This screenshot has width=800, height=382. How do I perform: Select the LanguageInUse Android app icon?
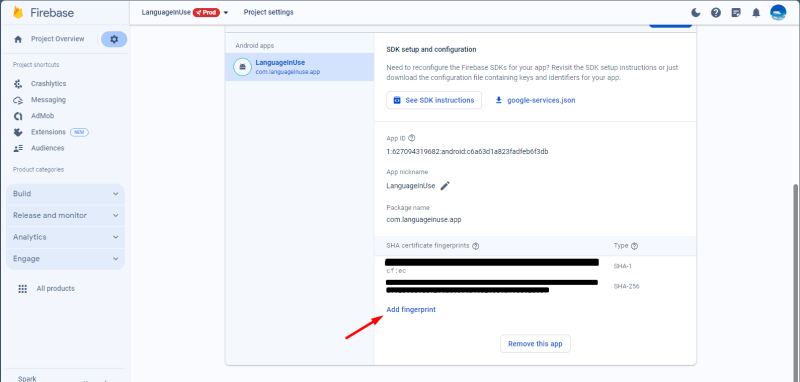[x=242, y=67]
